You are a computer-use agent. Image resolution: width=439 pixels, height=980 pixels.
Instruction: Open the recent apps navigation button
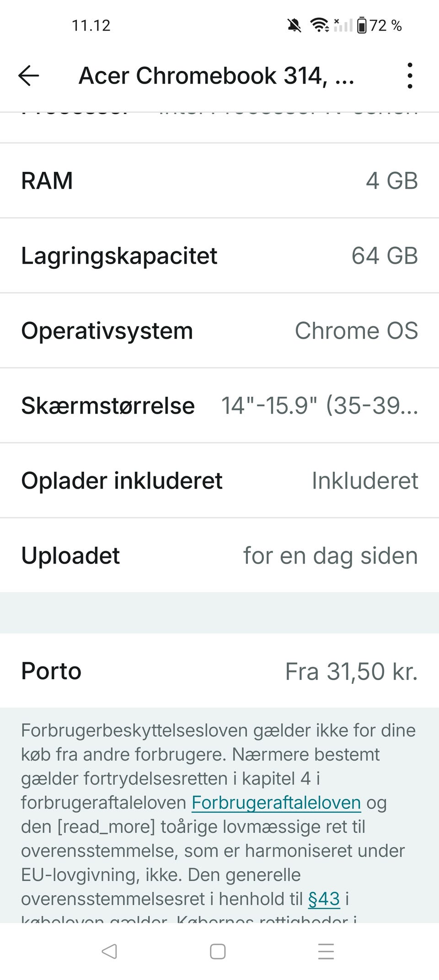click(326, 951)
